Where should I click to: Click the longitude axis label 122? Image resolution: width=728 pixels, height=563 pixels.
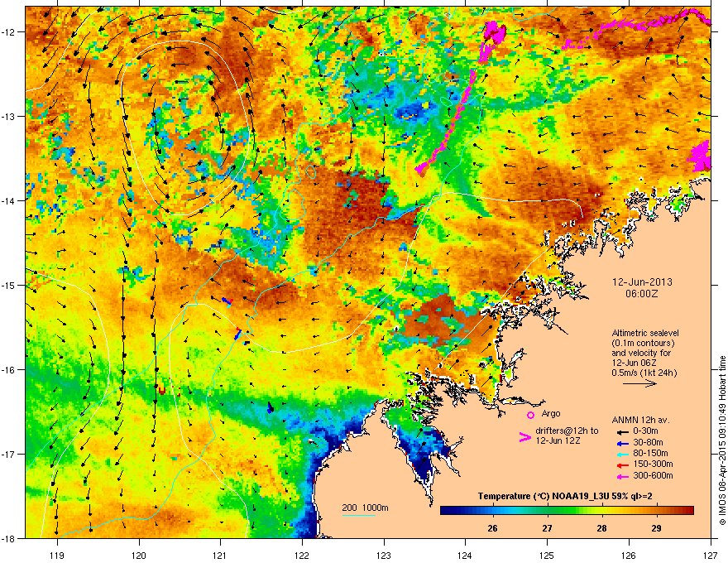(302, 555)
